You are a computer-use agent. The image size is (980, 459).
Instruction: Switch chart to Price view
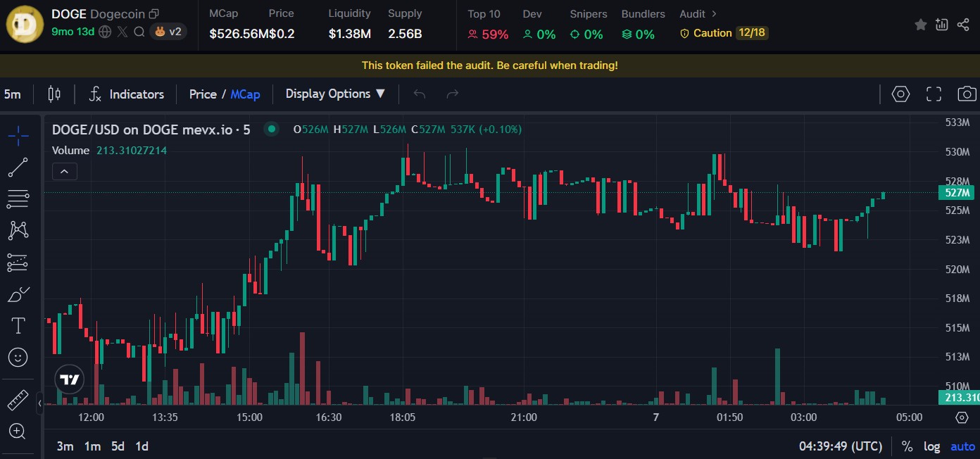[203, 94]
